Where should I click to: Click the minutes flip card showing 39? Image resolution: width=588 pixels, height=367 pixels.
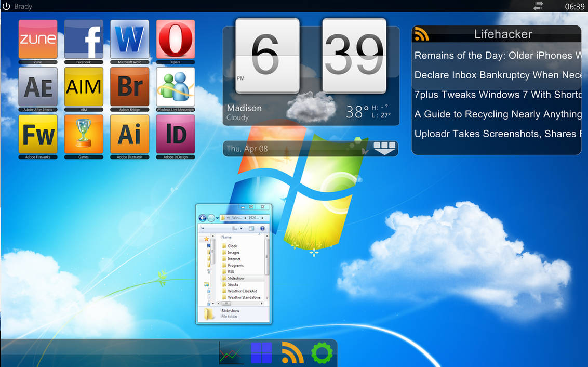(x=354, y=56)
